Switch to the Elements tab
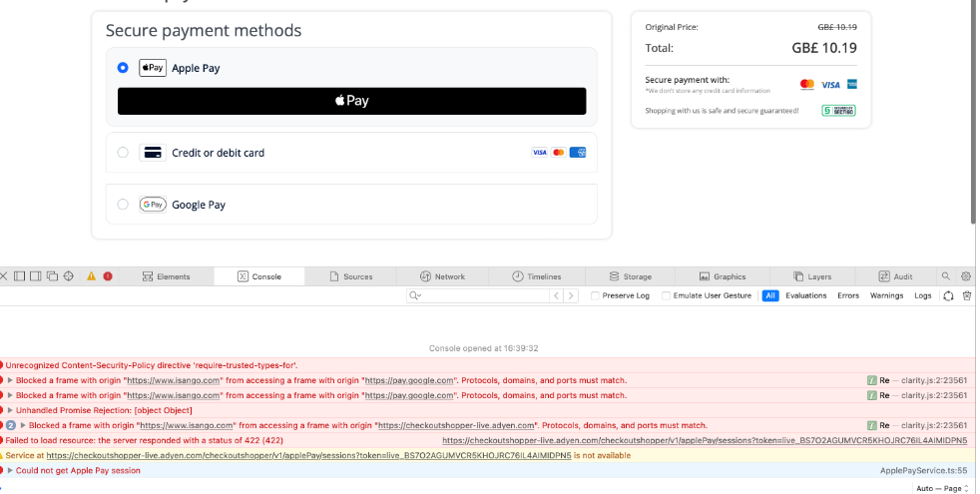980x494 pixels. (167, 276)
